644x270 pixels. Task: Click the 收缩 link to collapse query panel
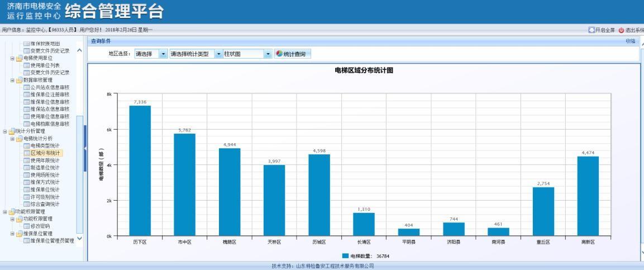point(631,41)
